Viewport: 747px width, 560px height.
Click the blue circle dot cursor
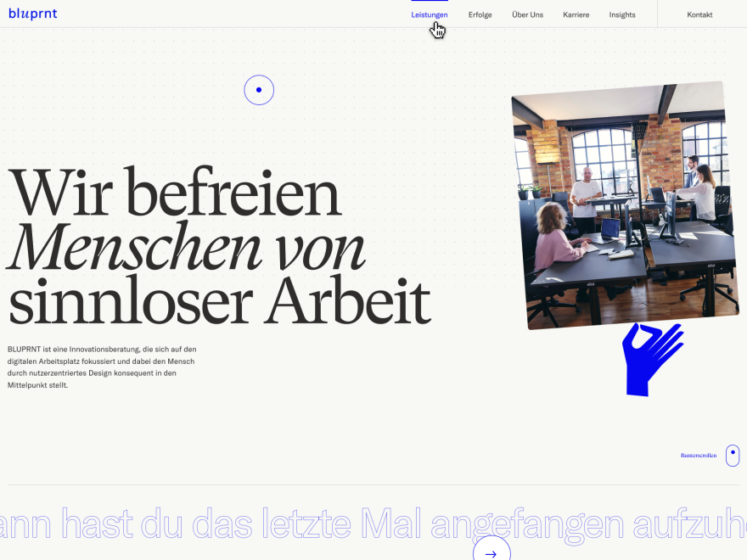pos(259,90)
